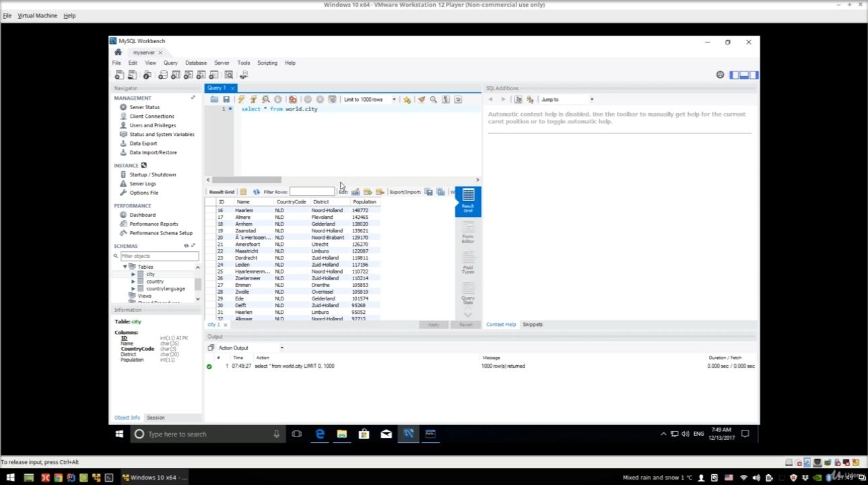This screenshot has height=485, width=868.
Task: Click the Filter Rows input field
Action: (x=312, y=192)
